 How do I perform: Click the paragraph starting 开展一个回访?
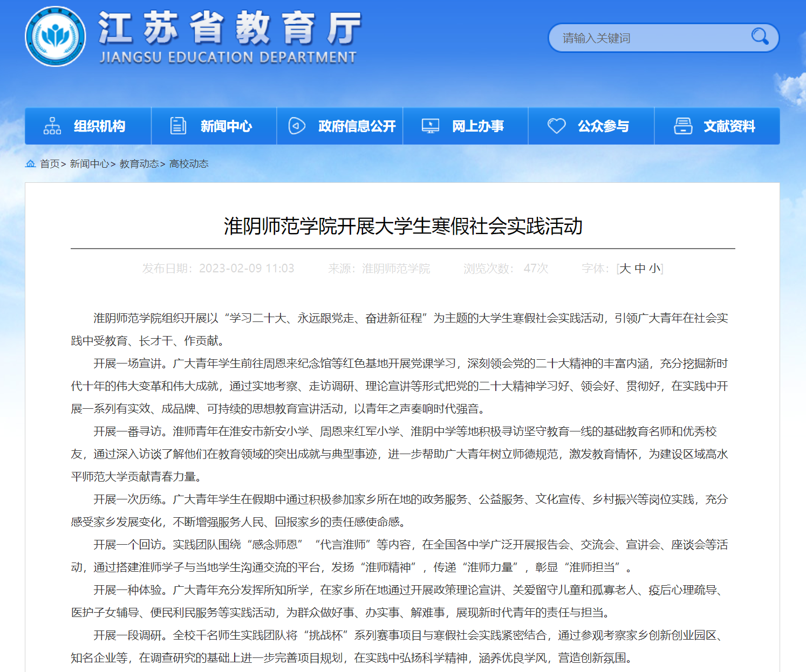coord(399,556)
